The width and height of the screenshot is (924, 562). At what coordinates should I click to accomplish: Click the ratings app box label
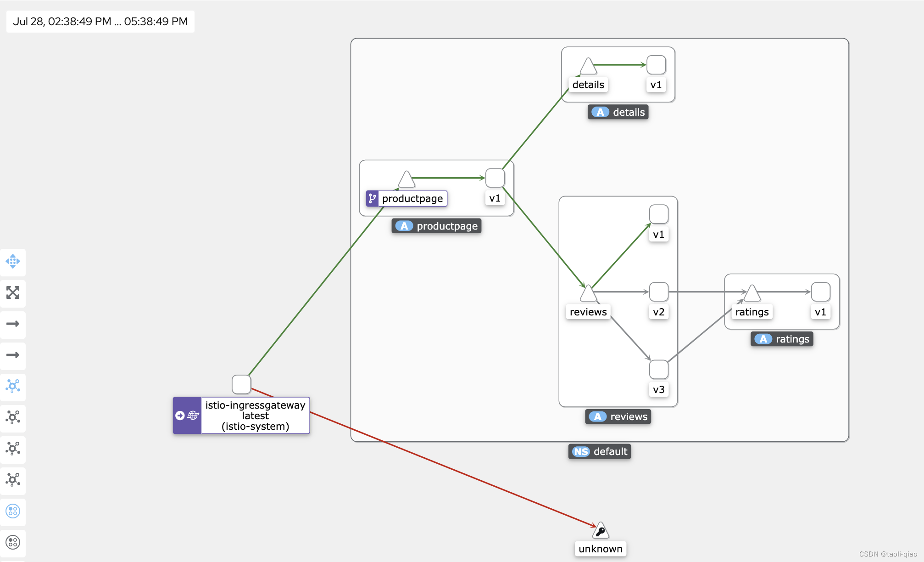tap(782, 339)
